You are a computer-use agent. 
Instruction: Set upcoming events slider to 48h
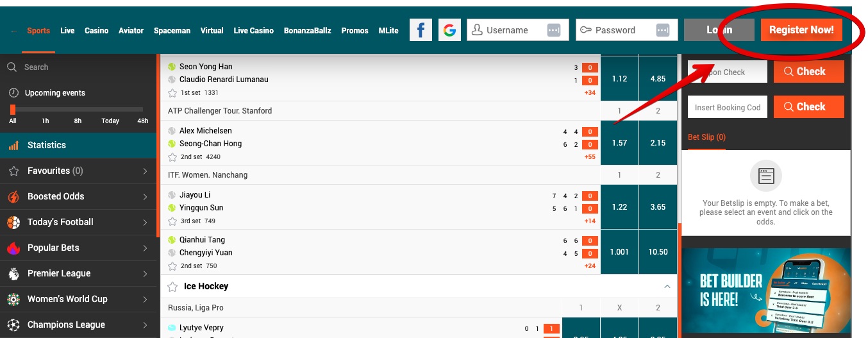(142, 121)
